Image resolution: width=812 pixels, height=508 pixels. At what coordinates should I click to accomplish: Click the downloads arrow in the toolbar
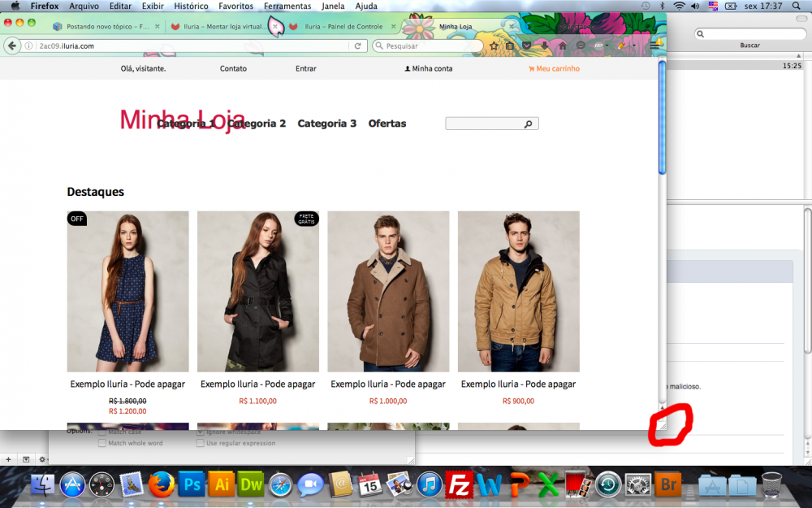[543, 46]
